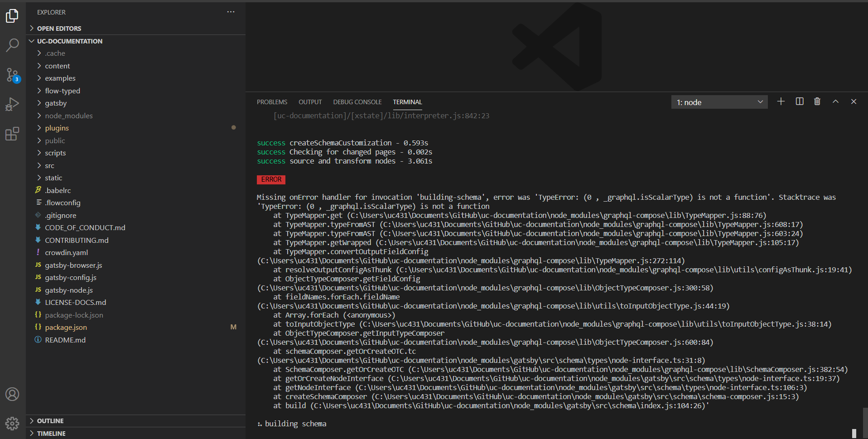Open the README.md file
The width and height of the screenshot is (868, 439).
(x=136, y=340)
